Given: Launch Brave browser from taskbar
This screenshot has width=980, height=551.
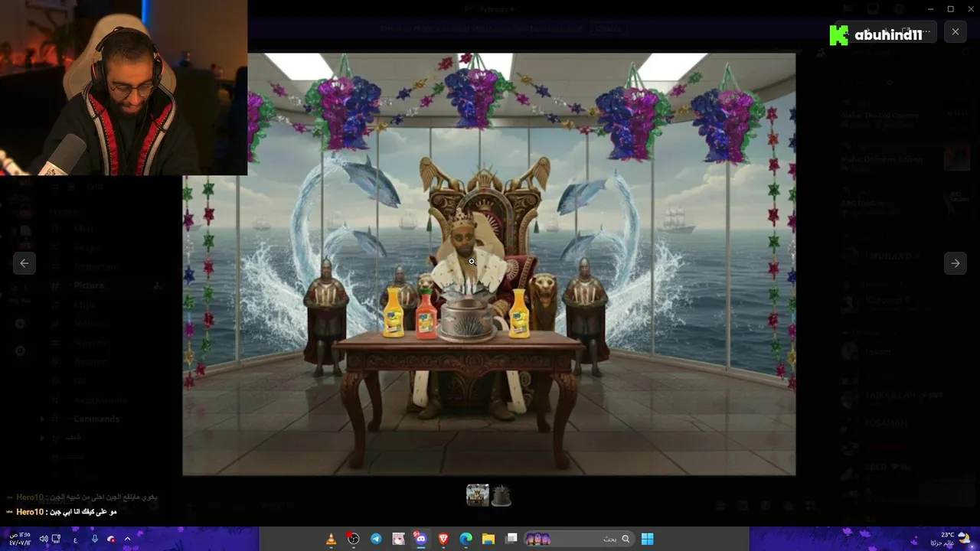Looking at the screenshot, I should 443,539.
